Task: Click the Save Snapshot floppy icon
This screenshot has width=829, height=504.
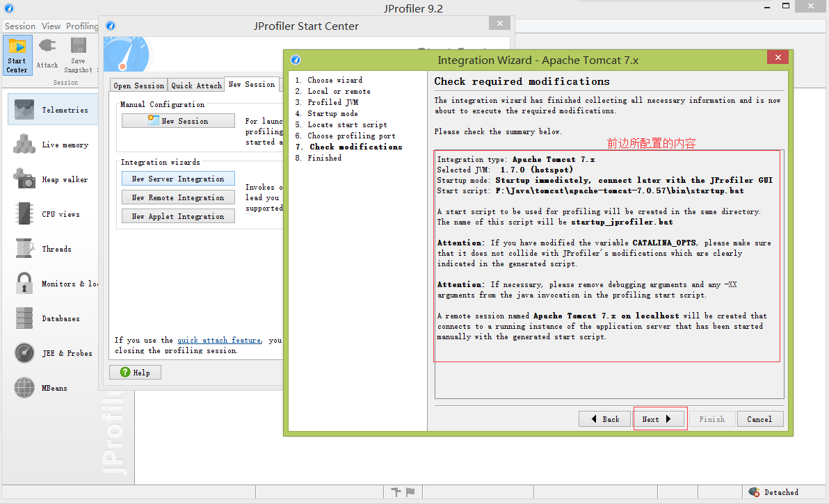Action: point(79,46)
